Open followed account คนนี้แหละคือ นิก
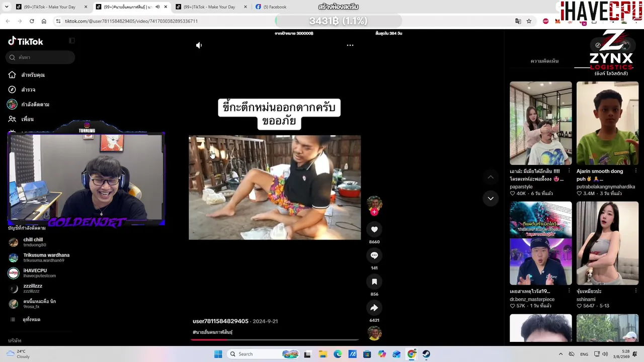The height and width of the screenshot is (362, 644). 32,304
